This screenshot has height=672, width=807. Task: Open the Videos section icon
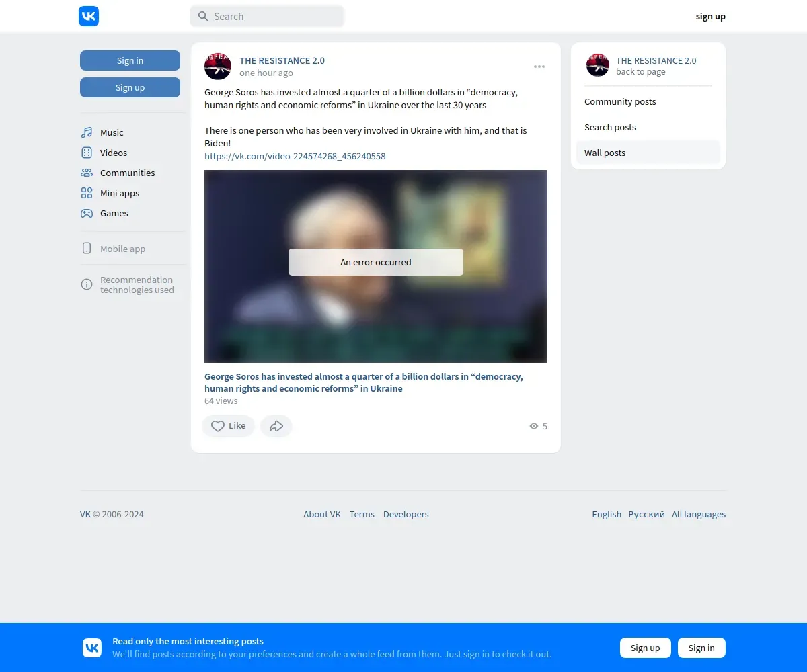[x=87, y=153]
